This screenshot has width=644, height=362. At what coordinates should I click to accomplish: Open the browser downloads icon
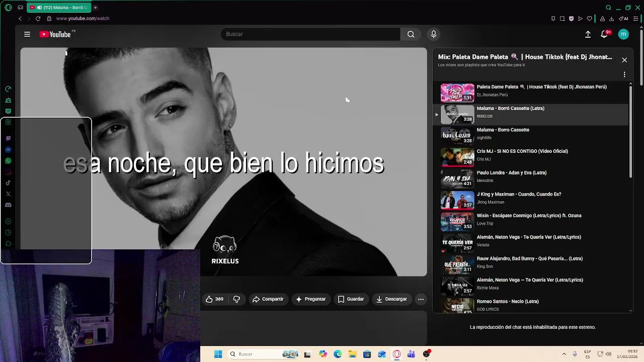(x=611, y=19)
